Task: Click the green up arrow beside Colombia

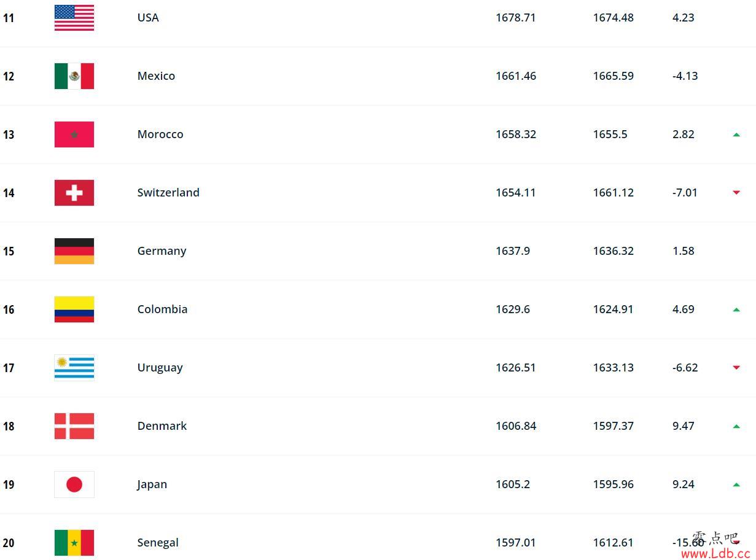Action: point(736,309)
